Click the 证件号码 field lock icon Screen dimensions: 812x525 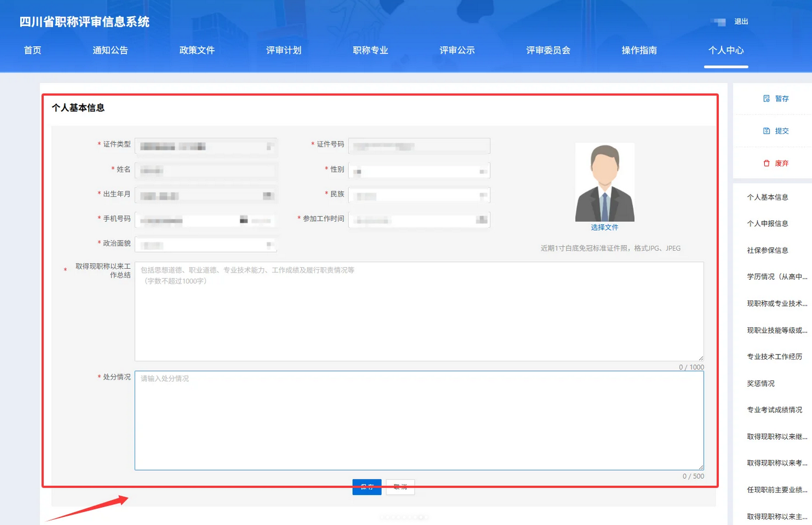coord(483,146)
